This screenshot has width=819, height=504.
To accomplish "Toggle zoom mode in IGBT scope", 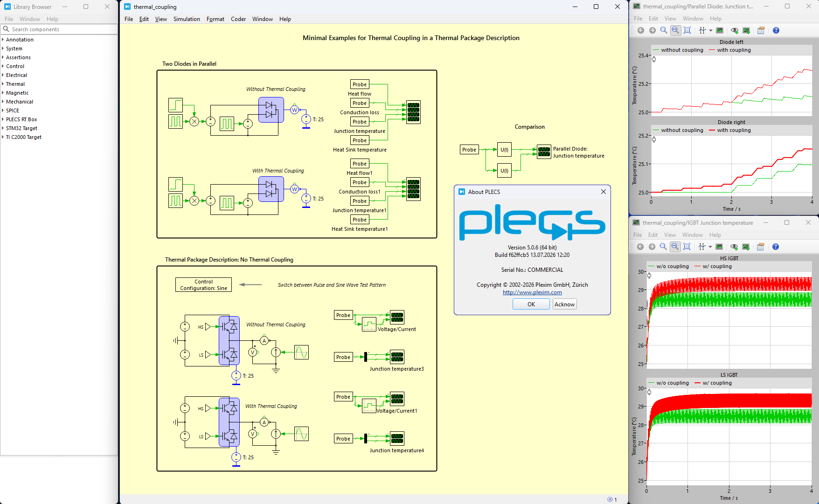I will pyautogui.click(x=663, y=247).
